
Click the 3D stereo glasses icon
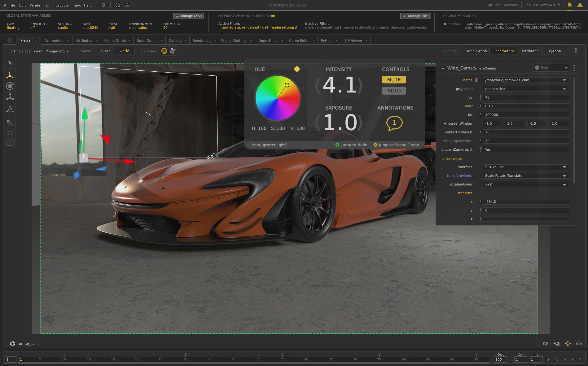pos(579,343)
